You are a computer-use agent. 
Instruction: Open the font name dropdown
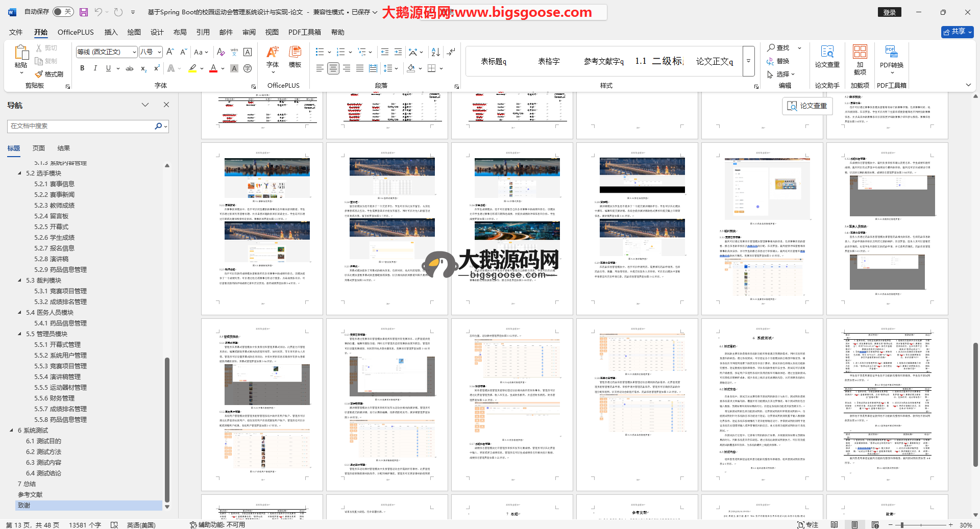134,52
